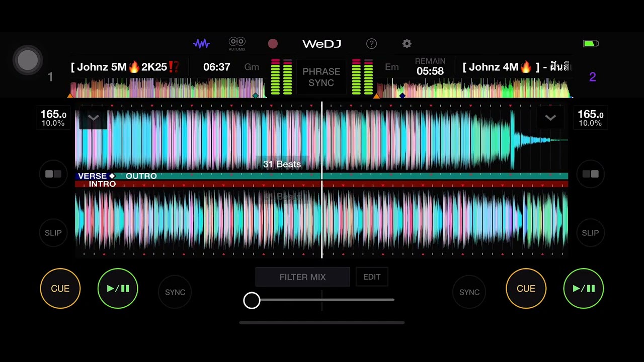
Task: Click deck 2 overview waveform
Action: tap(474, 87)
